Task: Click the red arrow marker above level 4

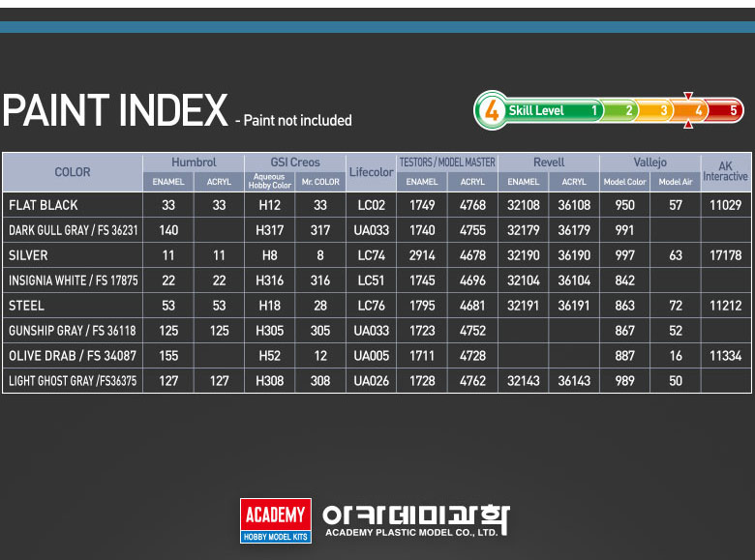Action: tap(688, 96)
